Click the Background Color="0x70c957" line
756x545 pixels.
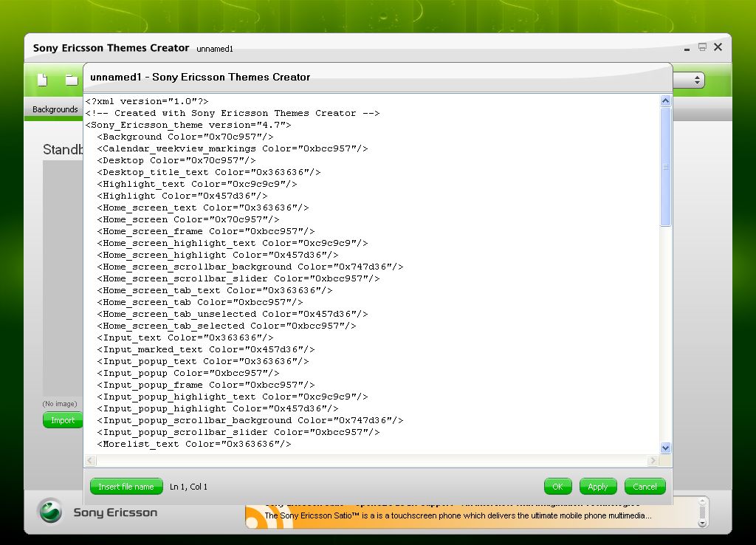185,137
